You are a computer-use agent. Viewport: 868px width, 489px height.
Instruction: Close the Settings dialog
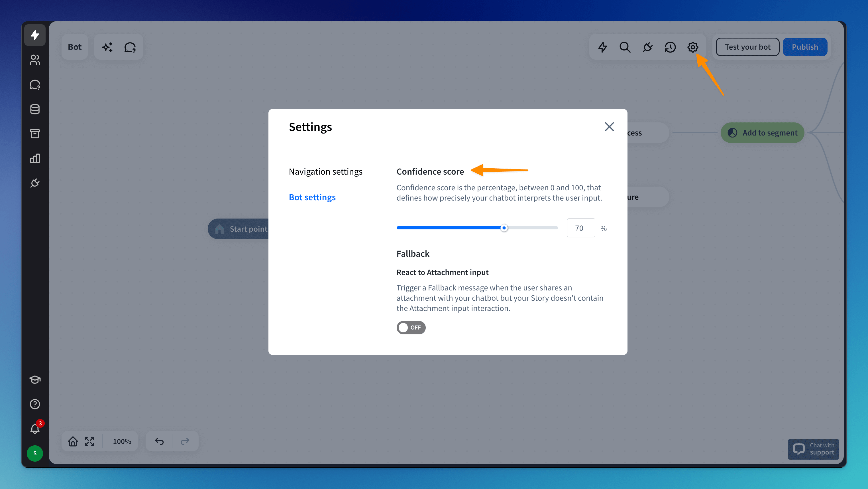(x=609, y=127)
